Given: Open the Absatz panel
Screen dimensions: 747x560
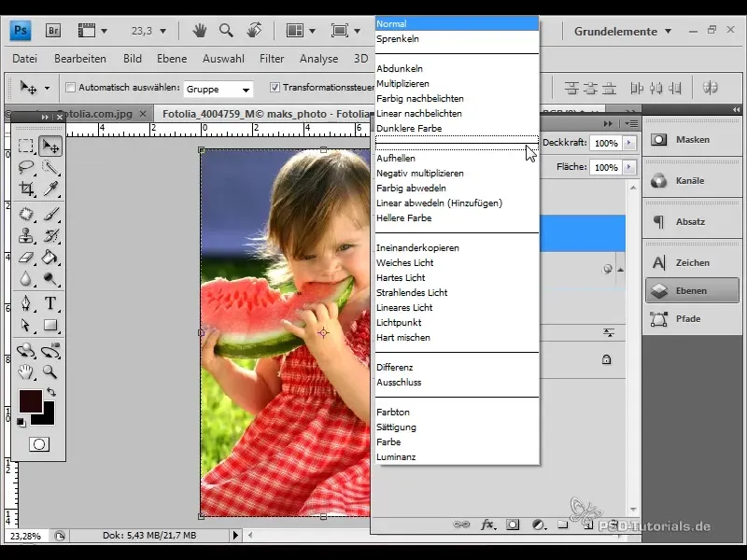Looking at the screenshot, I should click(692, 221).
